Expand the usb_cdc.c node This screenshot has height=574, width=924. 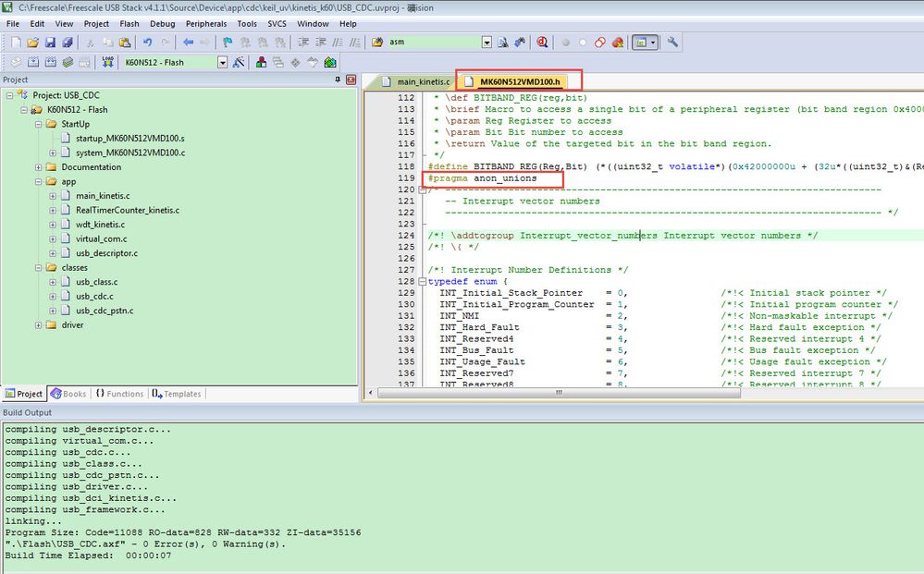53,297
